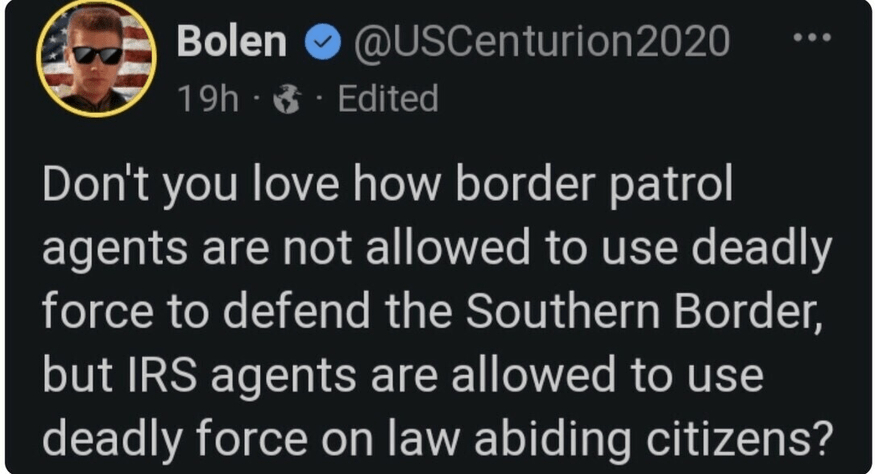Viewport: 875px width, 474px height.
Task: Click the sunglasses on the avatar face
Action: click(x=97, y=53)
